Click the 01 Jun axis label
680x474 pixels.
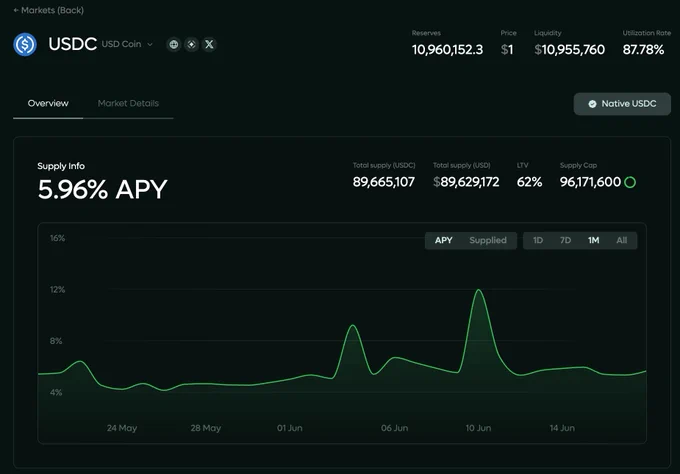pyautogui.click(x=290, y=428)
